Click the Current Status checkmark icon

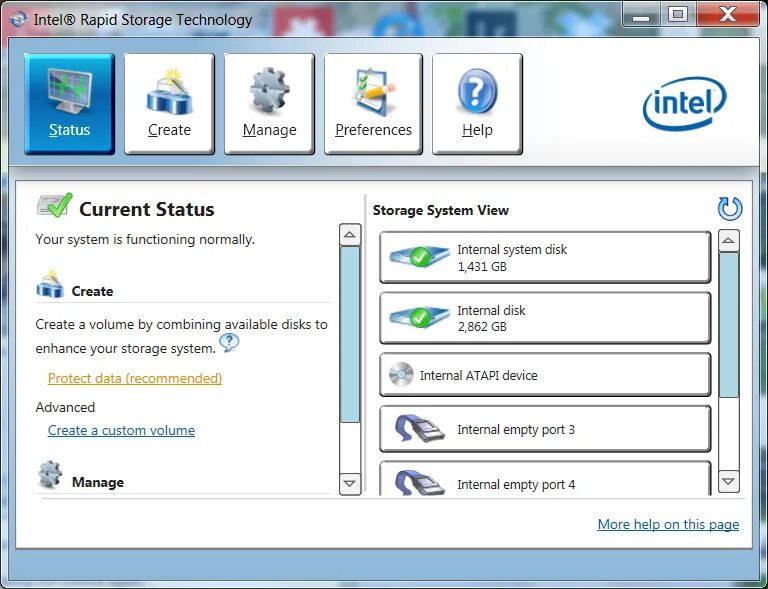[x=54, y=205]
